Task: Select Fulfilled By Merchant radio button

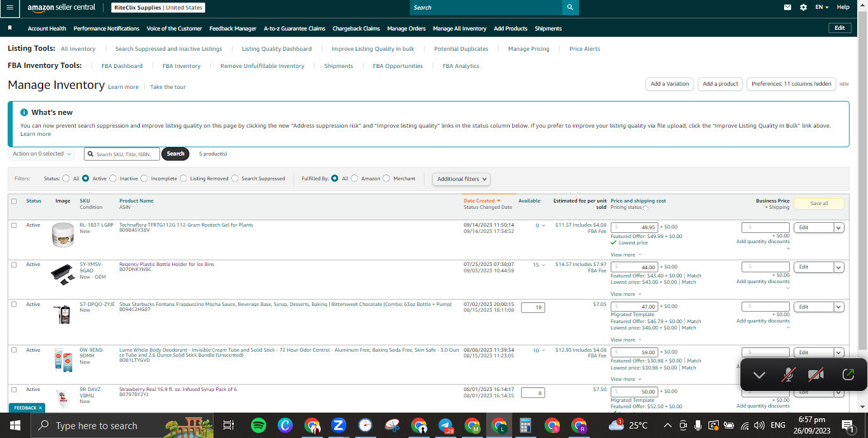Action: click(386, 178)
